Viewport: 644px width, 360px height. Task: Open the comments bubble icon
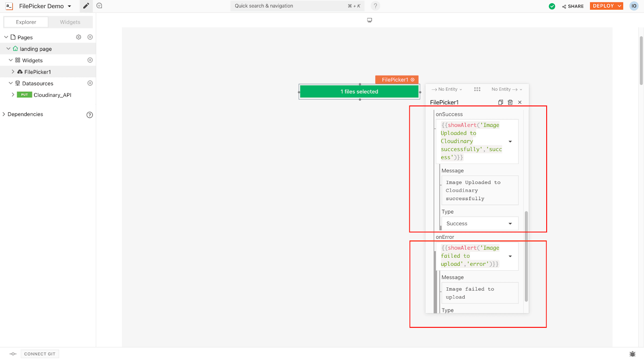pyautogui.click(x=99, y=6)
